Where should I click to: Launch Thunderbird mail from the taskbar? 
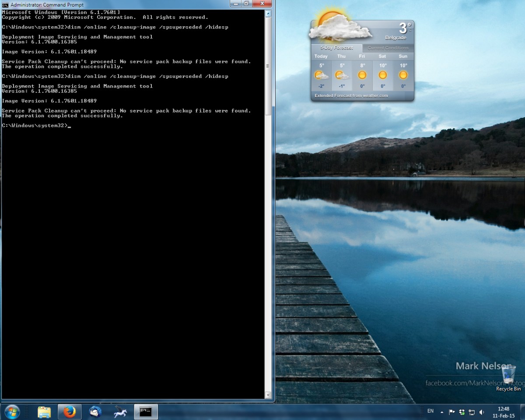click(x=95, y=412)
